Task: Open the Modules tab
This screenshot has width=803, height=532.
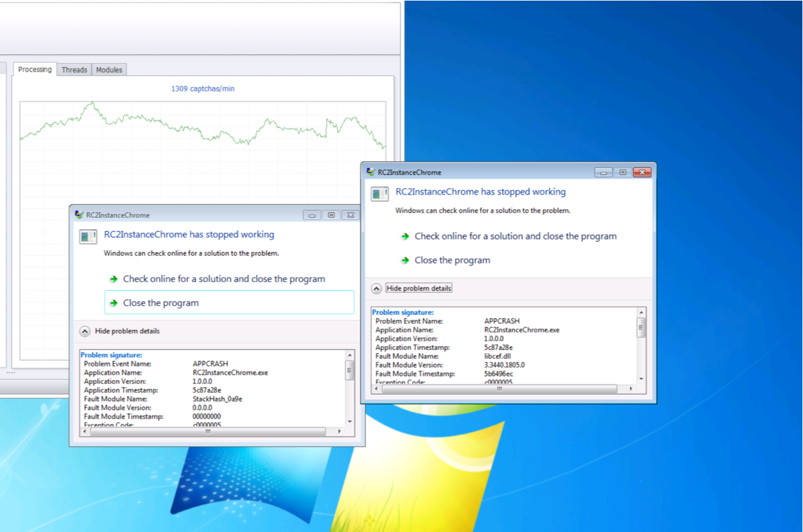Action: pyautogui.click(x=109, y=70)
